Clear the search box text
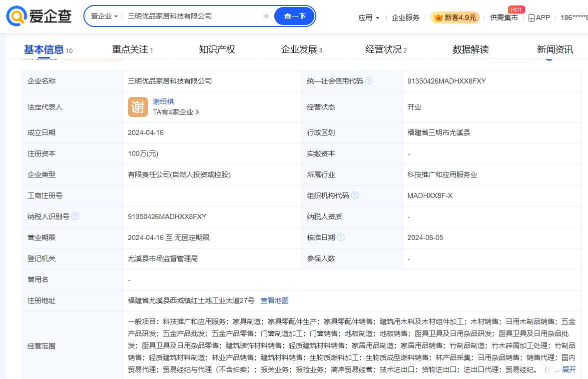Screen dimensions: 588x379 (266, 16)
